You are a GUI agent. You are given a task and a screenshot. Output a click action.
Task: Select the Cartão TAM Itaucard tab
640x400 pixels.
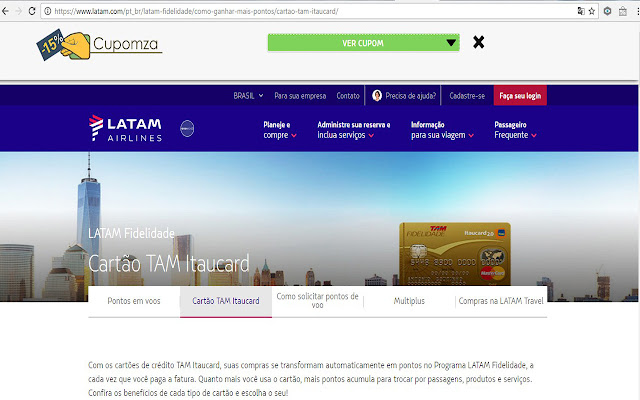pos(226,301)
